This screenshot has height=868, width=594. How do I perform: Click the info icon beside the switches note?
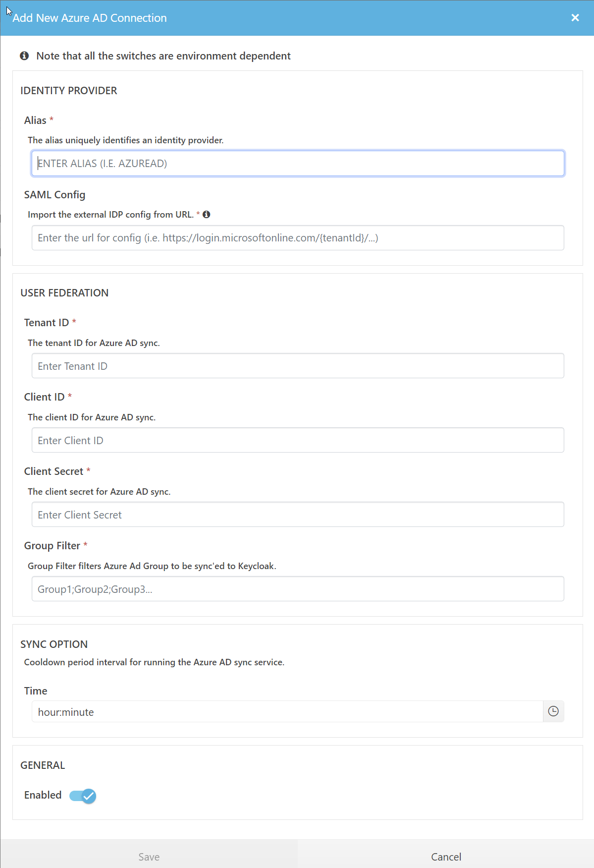24,56
